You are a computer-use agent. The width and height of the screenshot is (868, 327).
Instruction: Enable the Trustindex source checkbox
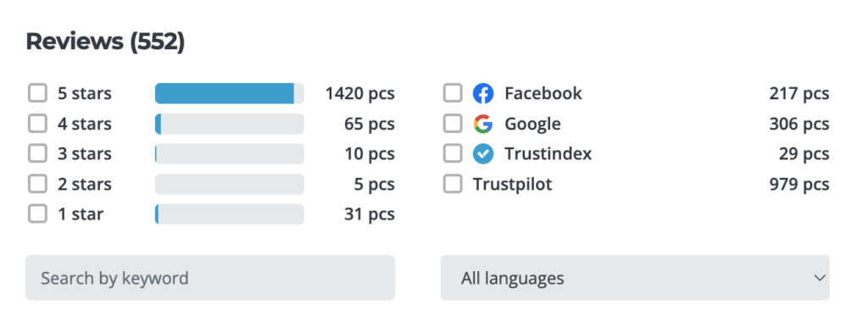click(453, 154)
